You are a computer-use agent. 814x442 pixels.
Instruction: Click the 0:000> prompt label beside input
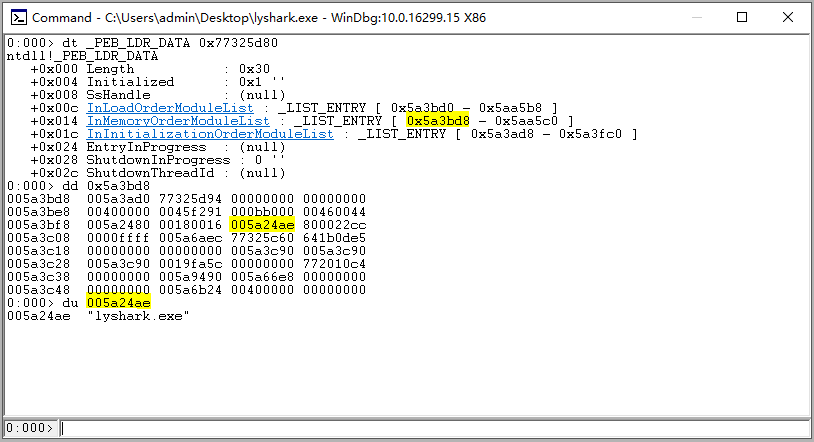point(30,428)
